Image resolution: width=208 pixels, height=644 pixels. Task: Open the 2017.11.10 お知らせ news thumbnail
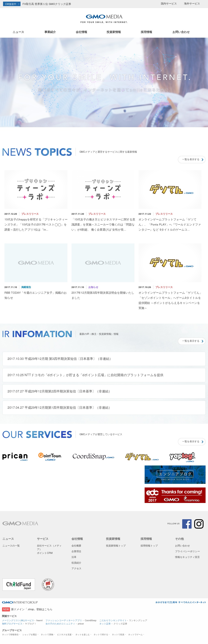[x=103, y=263]
